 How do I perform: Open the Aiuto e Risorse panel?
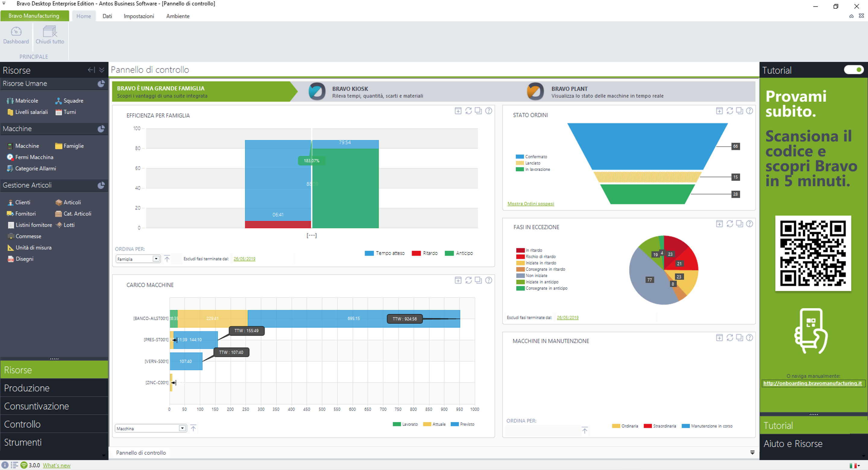(x=813, y=444)
